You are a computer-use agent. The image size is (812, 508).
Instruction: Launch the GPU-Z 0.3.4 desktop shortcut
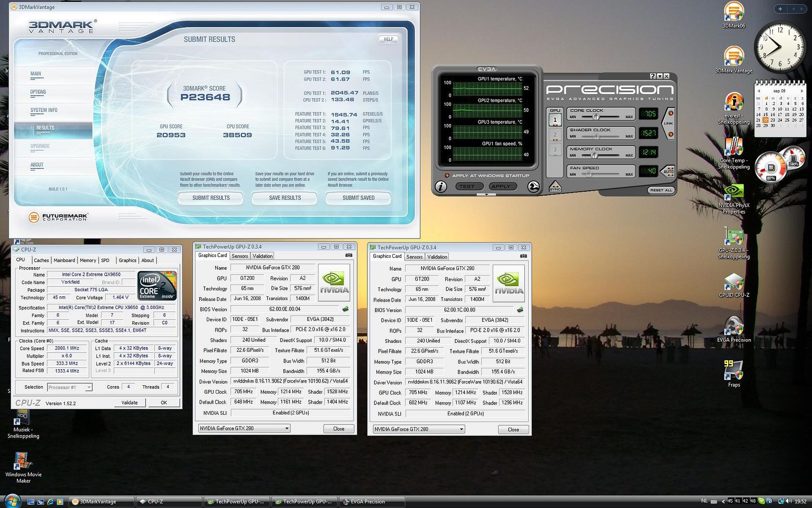point(734,243)
